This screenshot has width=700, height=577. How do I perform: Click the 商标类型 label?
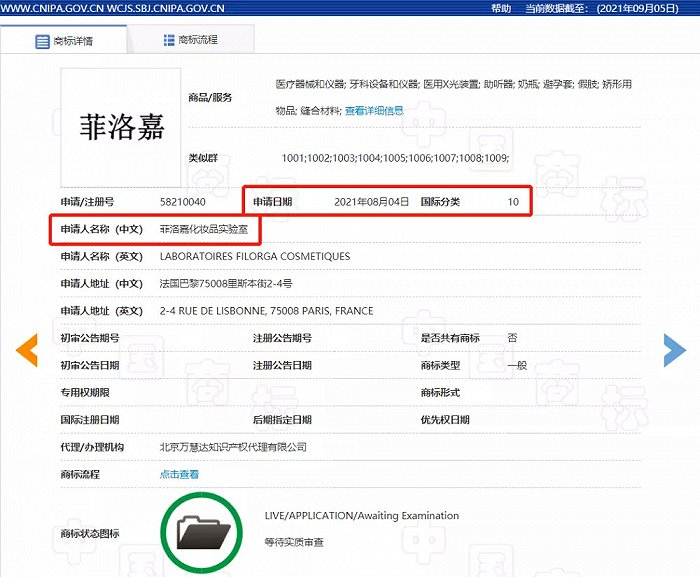440,365
